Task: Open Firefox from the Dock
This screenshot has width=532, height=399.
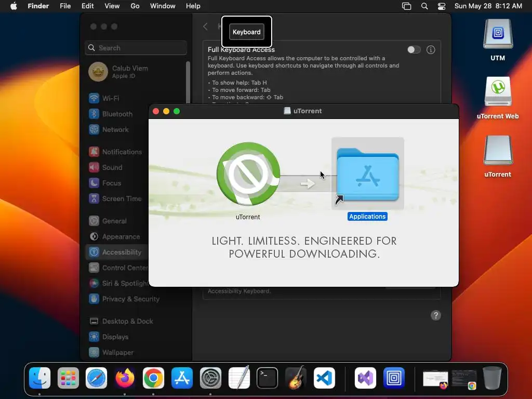Action: (125, 378)
